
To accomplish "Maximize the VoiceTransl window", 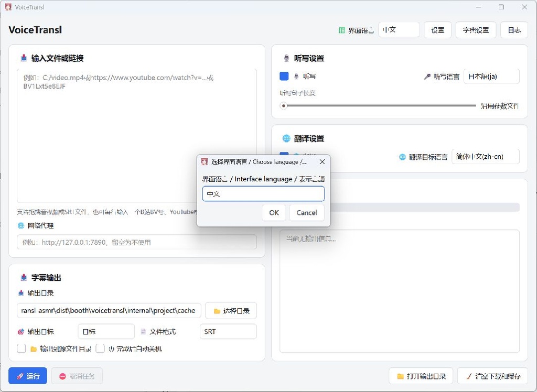I will [x=501, y=7].
